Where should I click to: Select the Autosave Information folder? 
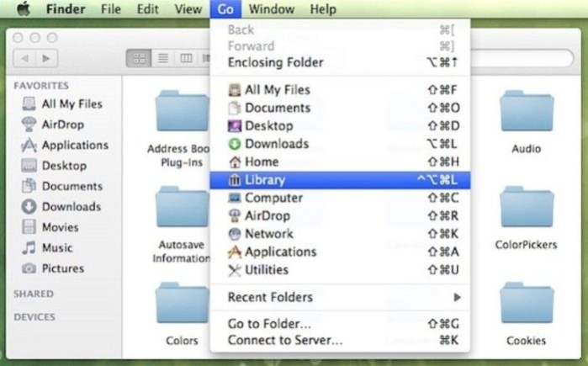point(183,207)
